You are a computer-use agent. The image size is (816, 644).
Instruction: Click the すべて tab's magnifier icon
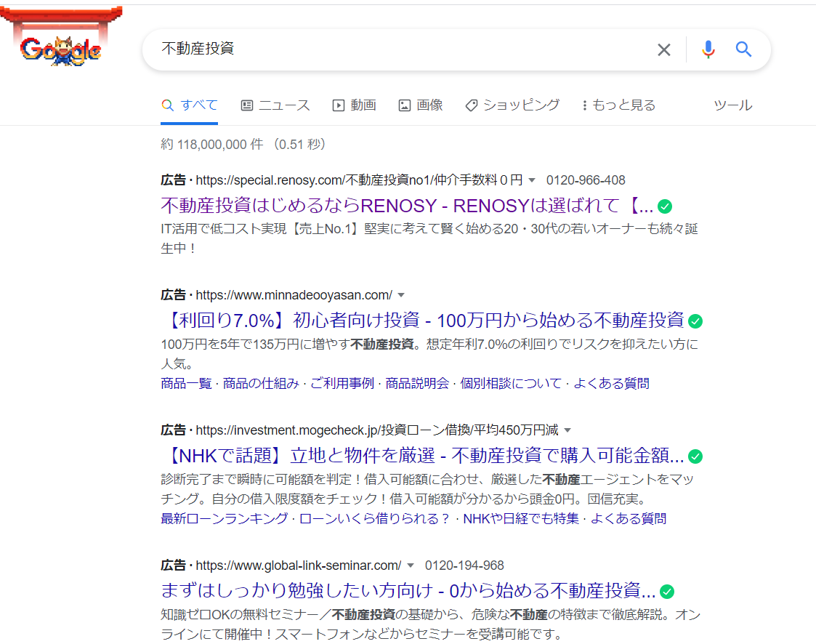coord(168,105)
